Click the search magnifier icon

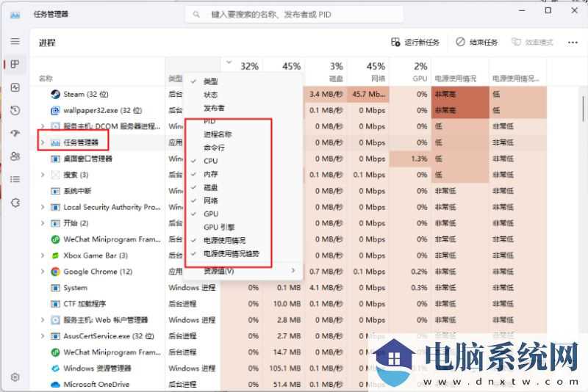pos(196,15)
